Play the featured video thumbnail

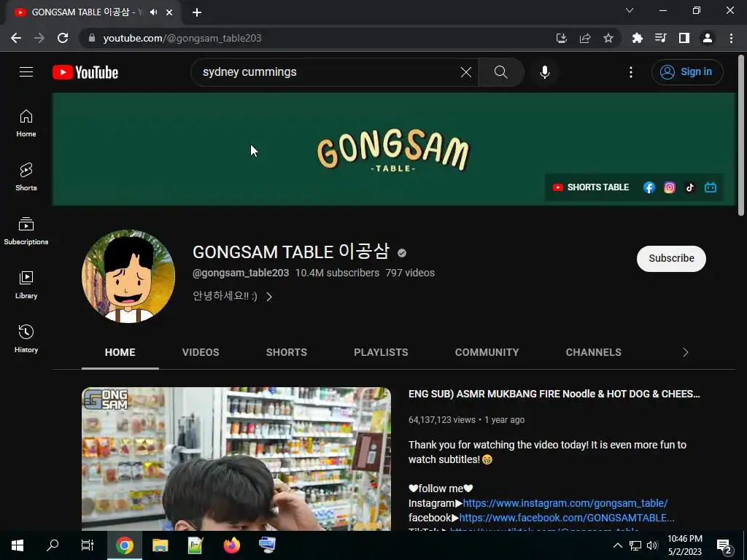pos(236,459)
